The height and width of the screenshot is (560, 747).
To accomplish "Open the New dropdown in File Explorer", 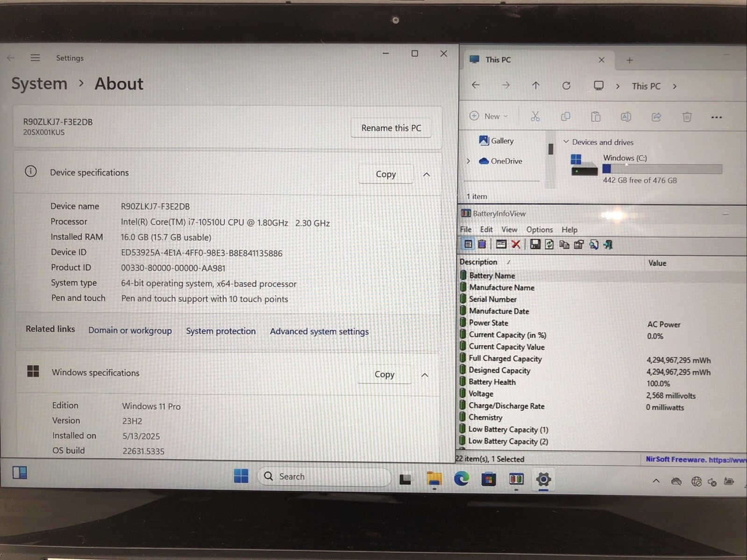I will coord(489,116).
